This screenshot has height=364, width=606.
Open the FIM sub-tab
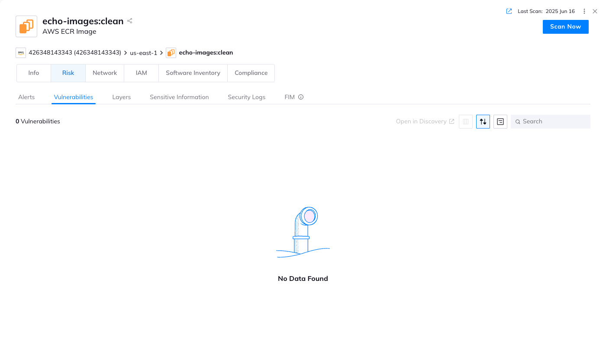290,97
